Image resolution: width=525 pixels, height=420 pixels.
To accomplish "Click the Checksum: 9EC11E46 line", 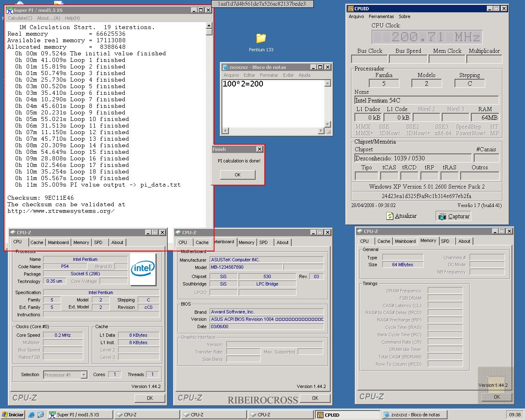I will [x=41, y=198].
